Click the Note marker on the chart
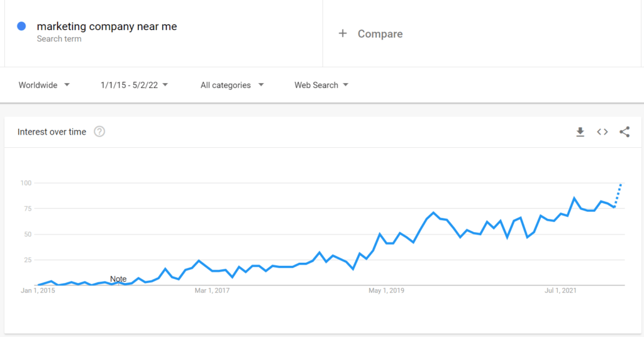Image resolution: width=644 pixels, height=337 pixels. click(118, 279)
